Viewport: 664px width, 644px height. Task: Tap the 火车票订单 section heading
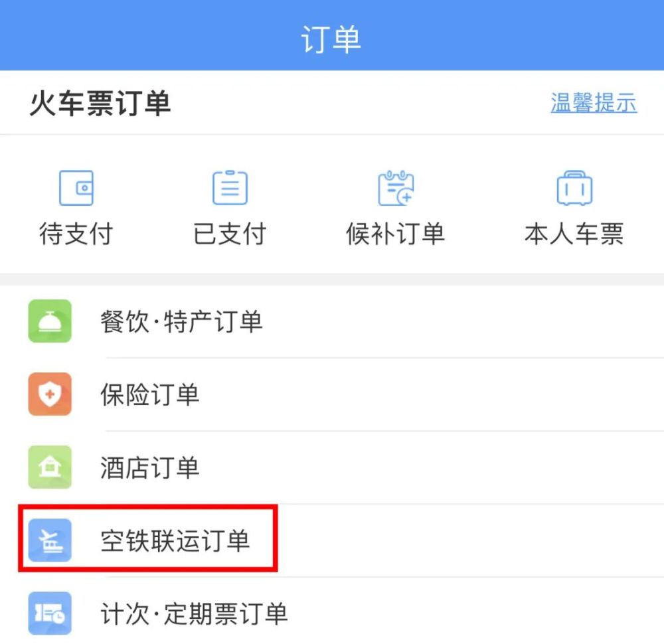click(100, 104)
